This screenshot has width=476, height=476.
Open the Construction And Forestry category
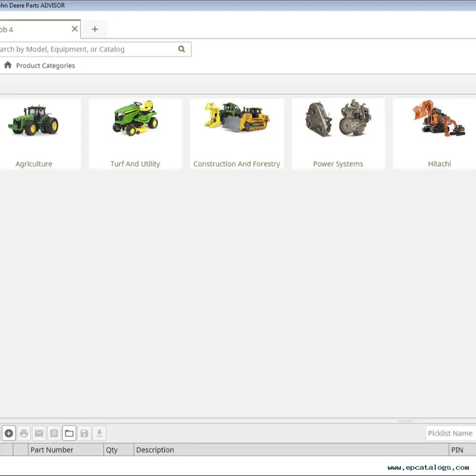point(237,133)
